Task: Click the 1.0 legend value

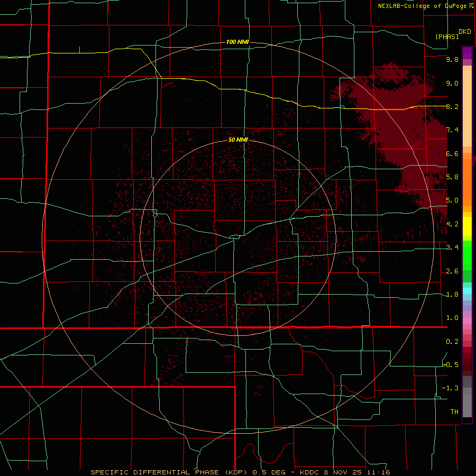Action: pos(452,318)
